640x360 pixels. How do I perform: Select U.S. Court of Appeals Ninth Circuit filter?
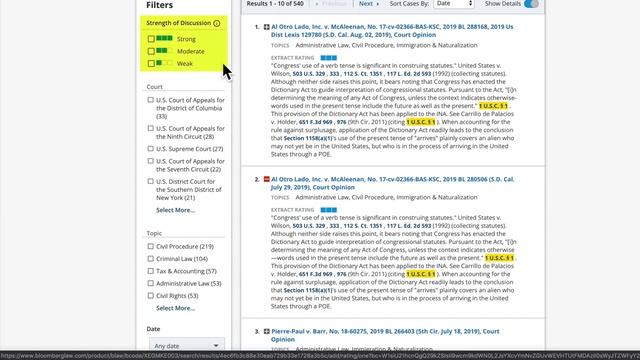tap(151, 128)
